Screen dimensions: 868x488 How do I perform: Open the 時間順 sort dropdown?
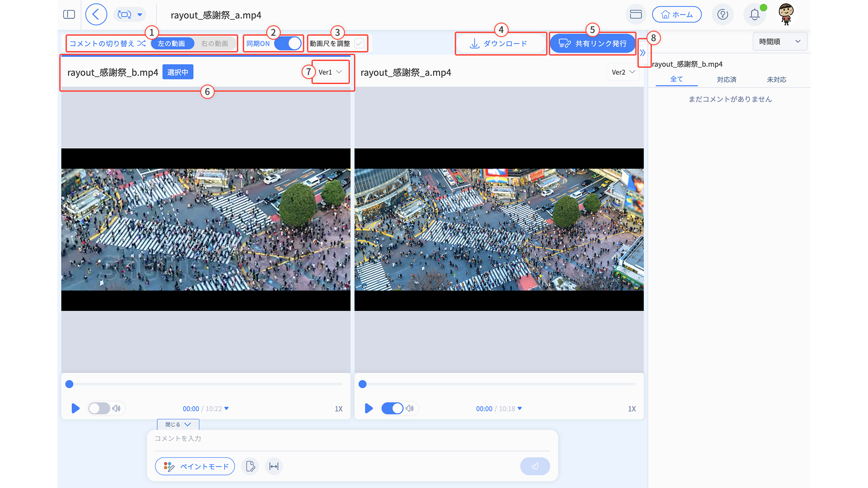point(779,42)
